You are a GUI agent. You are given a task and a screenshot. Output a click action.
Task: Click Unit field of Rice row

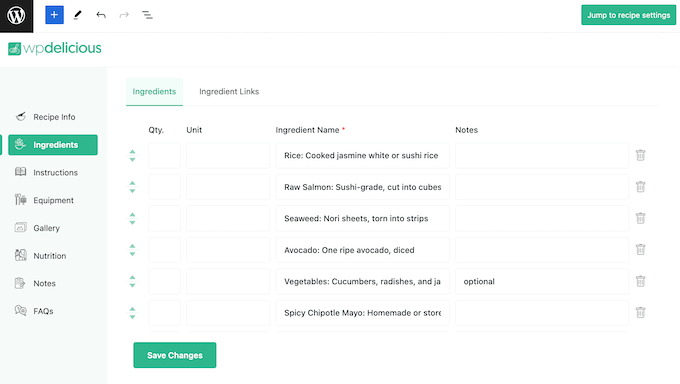point(228,155)
